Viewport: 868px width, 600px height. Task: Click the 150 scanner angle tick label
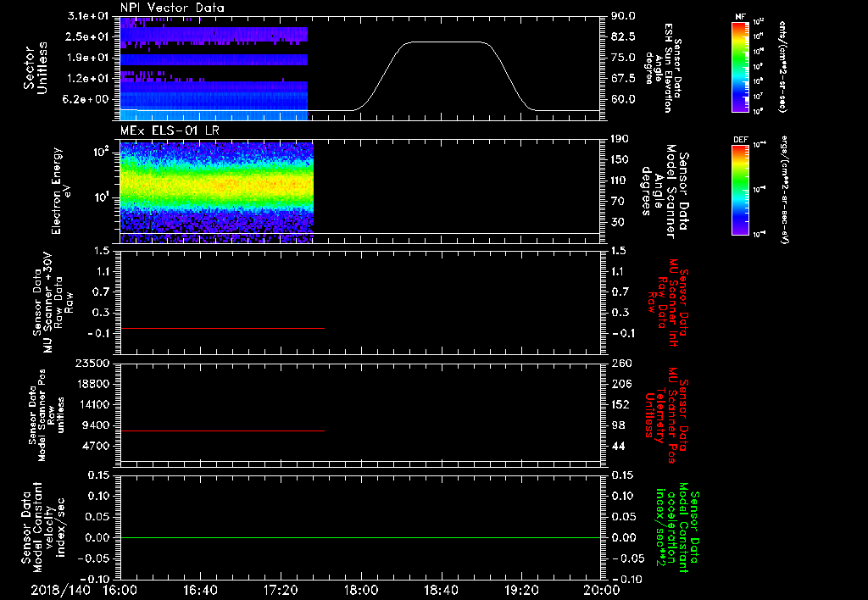point(620,160)
